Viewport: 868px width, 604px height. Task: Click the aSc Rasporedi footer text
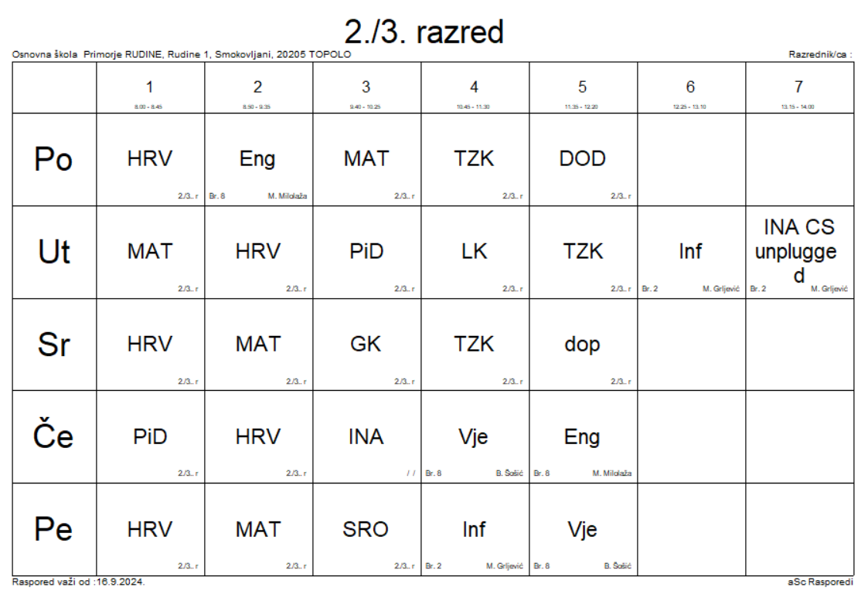tap(820, 582)
